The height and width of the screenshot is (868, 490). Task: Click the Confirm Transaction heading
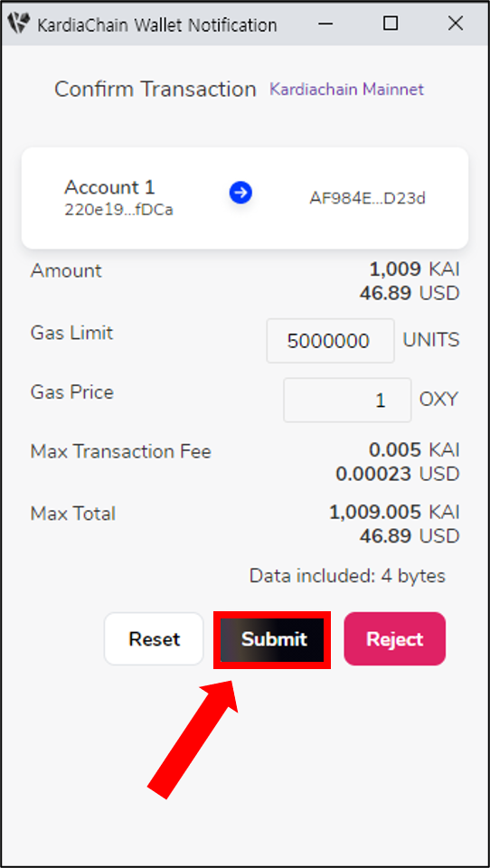(155, 90)
